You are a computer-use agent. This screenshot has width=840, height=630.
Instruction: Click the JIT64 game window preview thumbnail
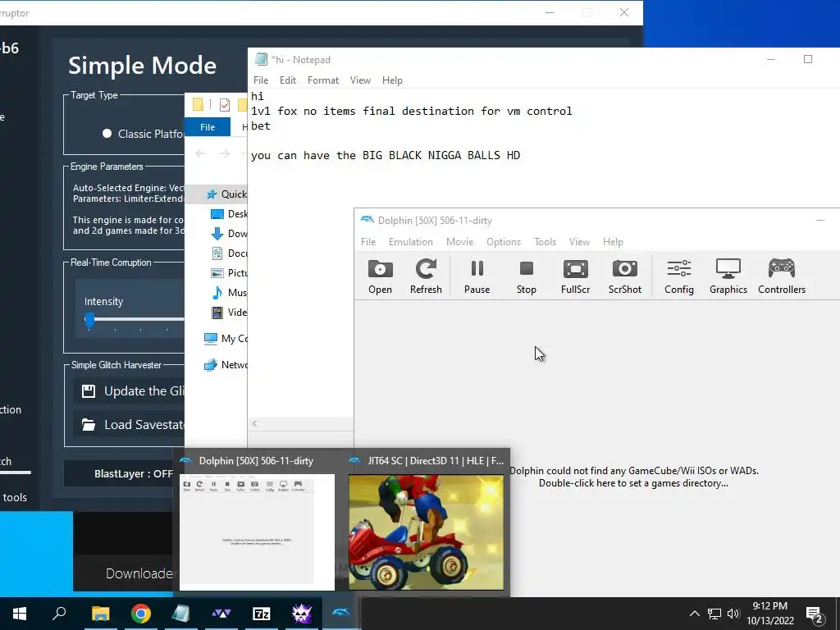pyautogui.click(x=426, y=532)
